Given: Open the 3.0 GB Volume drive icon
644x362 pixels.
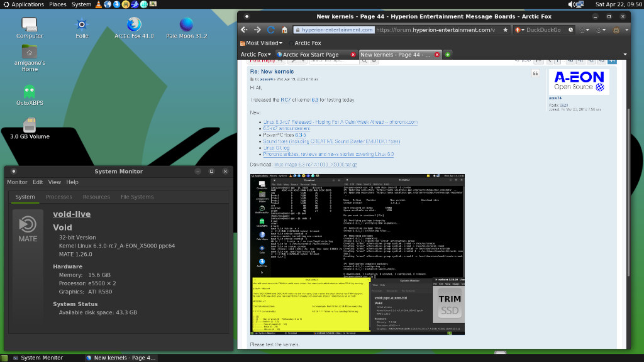Looking at the screenshot, I should (x=30, y=128).
